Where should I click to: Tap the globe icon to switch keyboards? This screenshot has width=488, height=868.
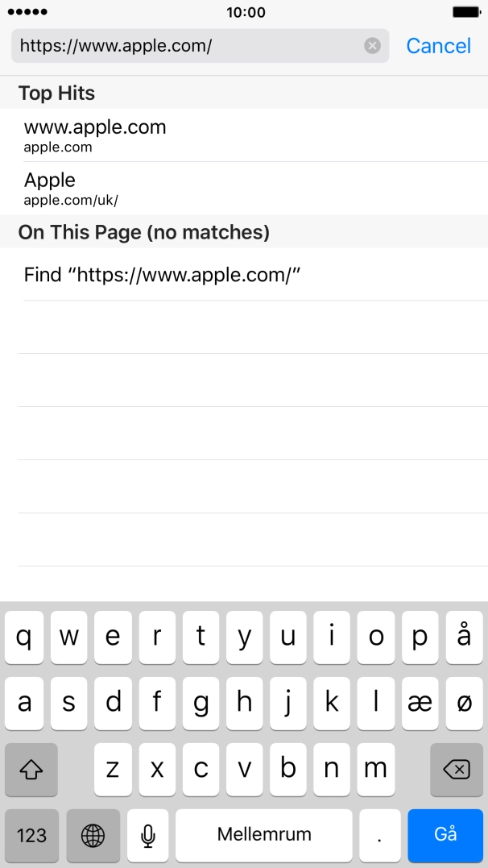93,835
